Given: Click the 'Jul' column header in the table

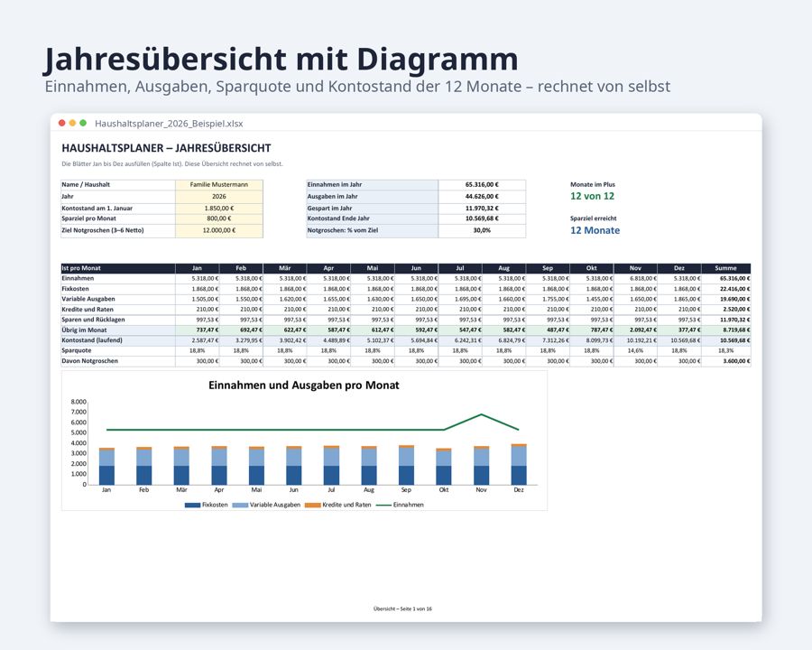Looking at the screenshot, I should pos(460,268).
